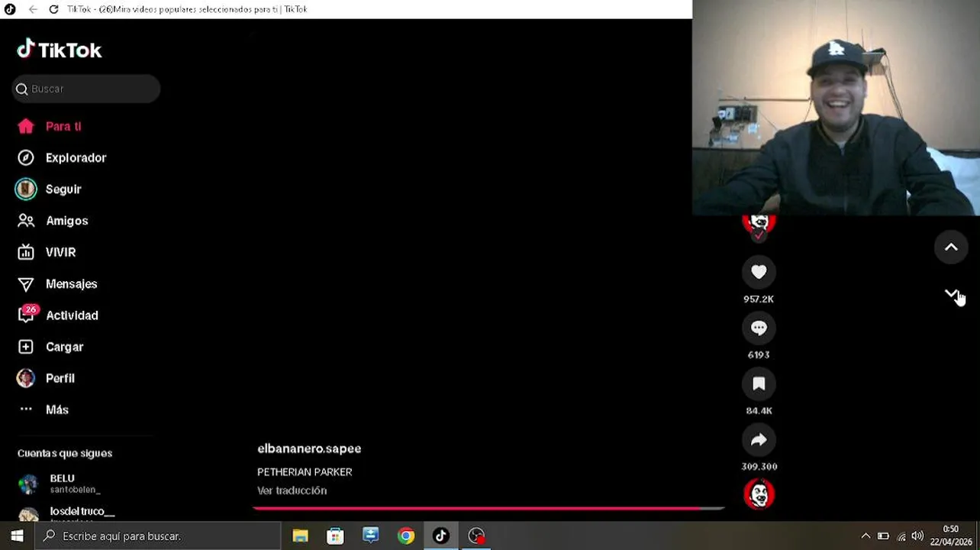The height and width of the screenshot is (550, 980).
Task: Go to next video with down chevron
Action: coord(951,294)
